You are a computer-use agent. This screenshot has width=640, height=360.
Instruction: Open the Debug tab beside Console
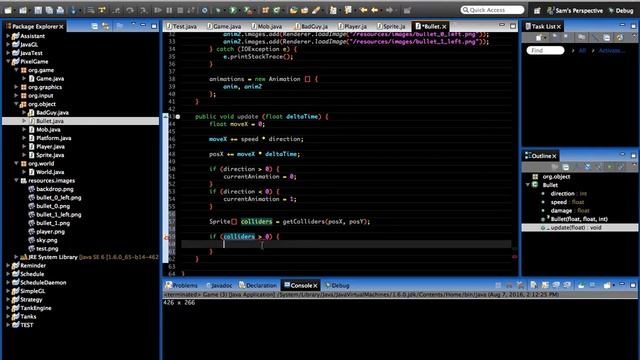coord(337,286)
